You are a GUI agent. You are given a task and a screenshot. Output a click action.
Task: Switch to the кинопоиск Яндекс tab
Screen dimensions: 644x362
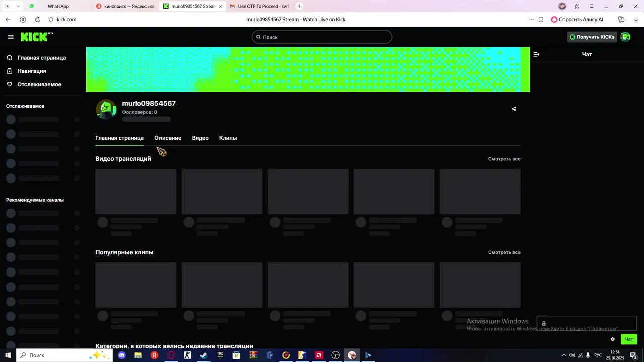click(x=126, y=6)
